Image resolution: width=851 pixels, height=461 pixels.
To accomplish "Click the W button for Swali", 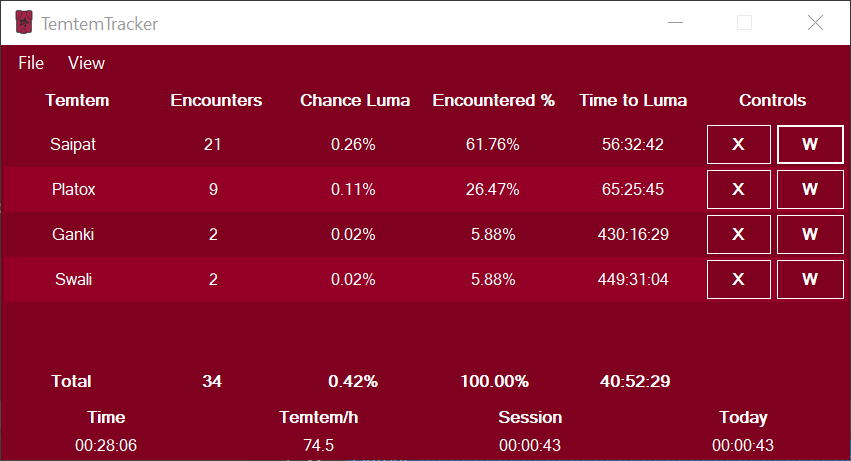I will point(810,280).
